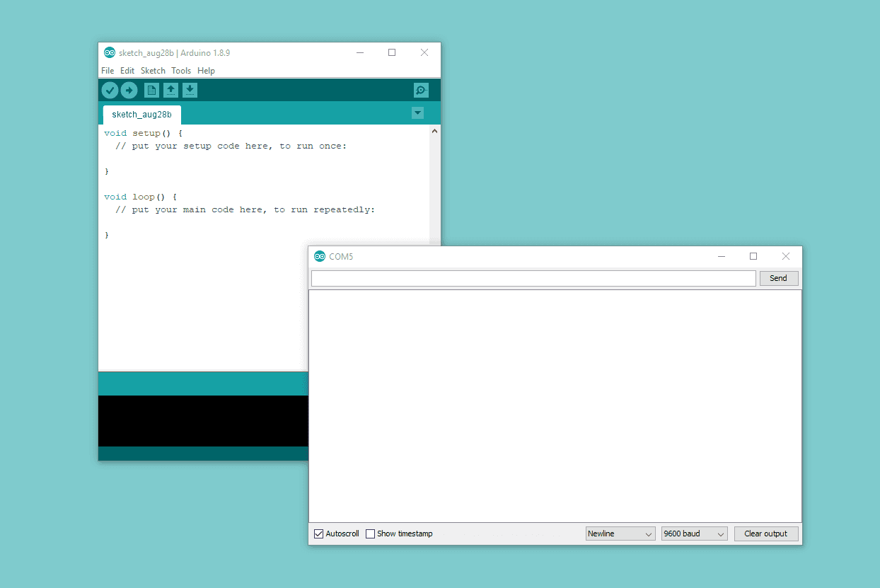The height and width of the screenshot is (588, 880).
Task: Open the File menu
Action: [108, 71]
